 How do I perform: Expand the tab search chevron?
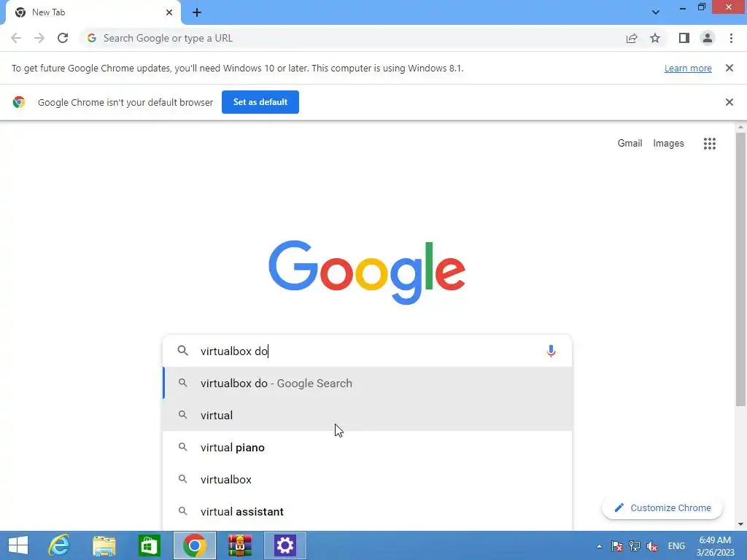[656, 12]
